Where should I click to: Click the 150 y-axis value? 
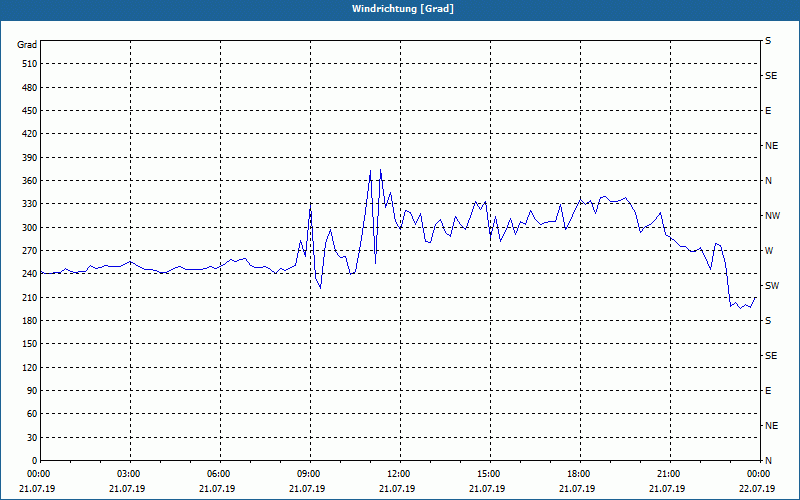pyautogui.click(x=30, y=344)
